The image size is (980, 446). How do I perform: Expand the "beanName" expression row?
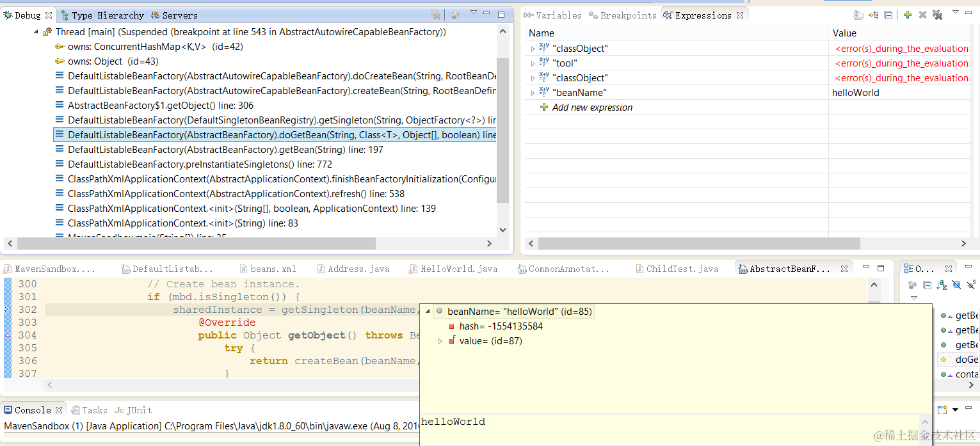533,93
